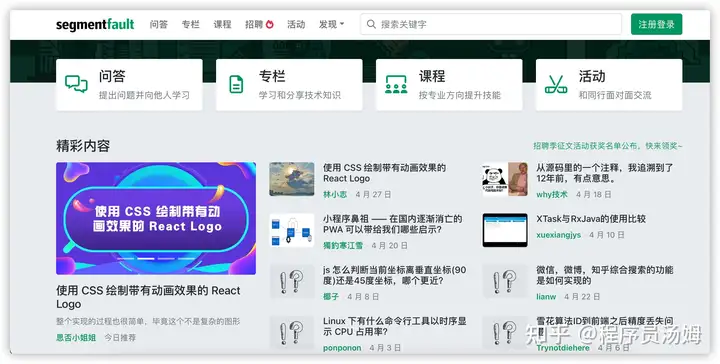Open question js 怎么判断当前坐标

coord(394,275)
